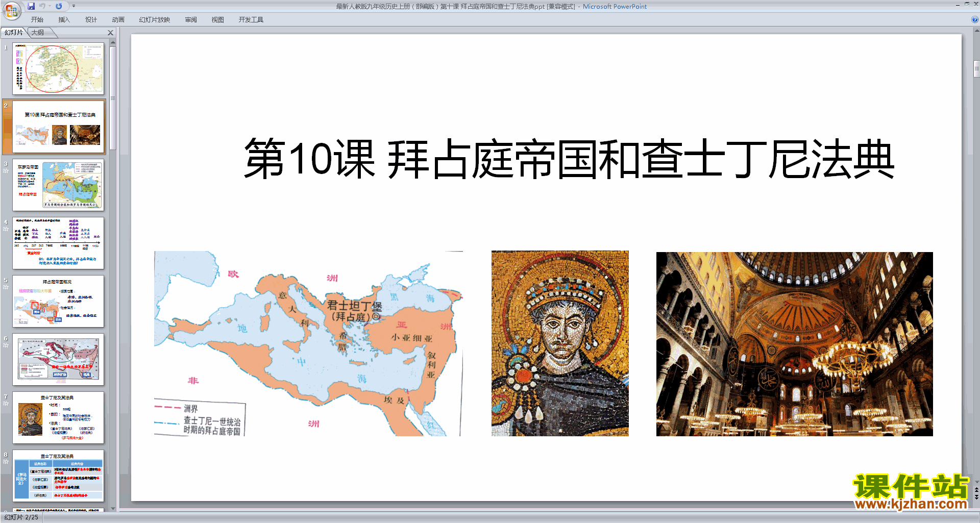This screenshot has height=523, width=980.
Task: Open the 插入 ribbon tab
Action: (64, 20)
